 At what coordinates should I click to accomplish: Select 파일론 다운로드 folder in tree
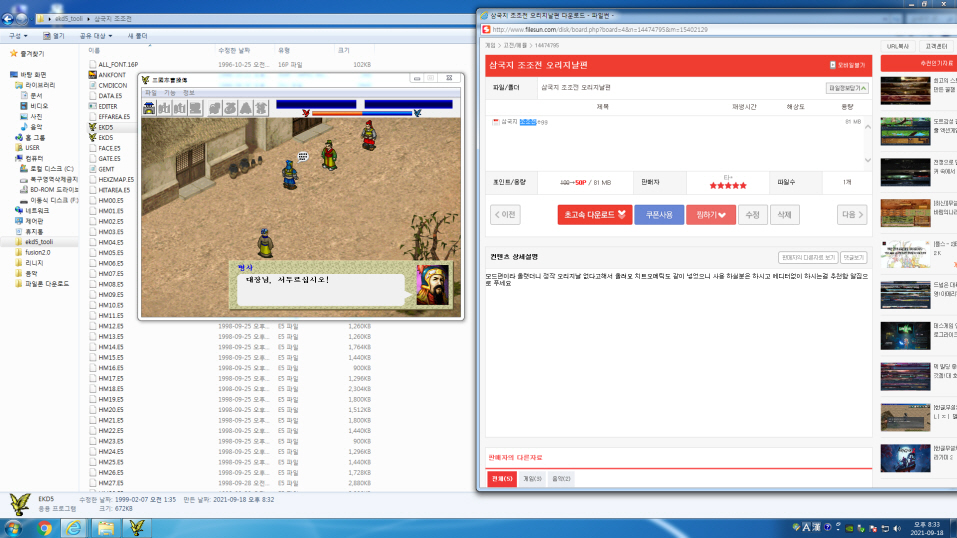42,284
